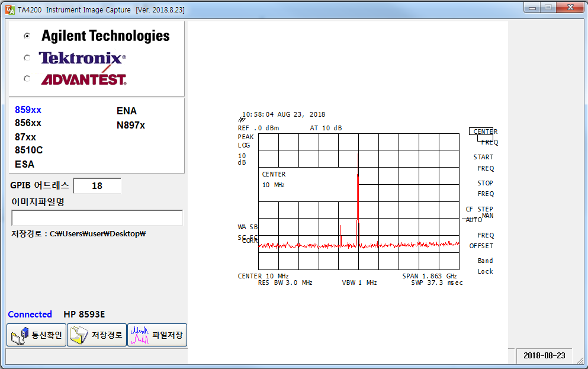Click the 통신확인 button
Viewport: 588px width, 369px height.
click(36, 335)
